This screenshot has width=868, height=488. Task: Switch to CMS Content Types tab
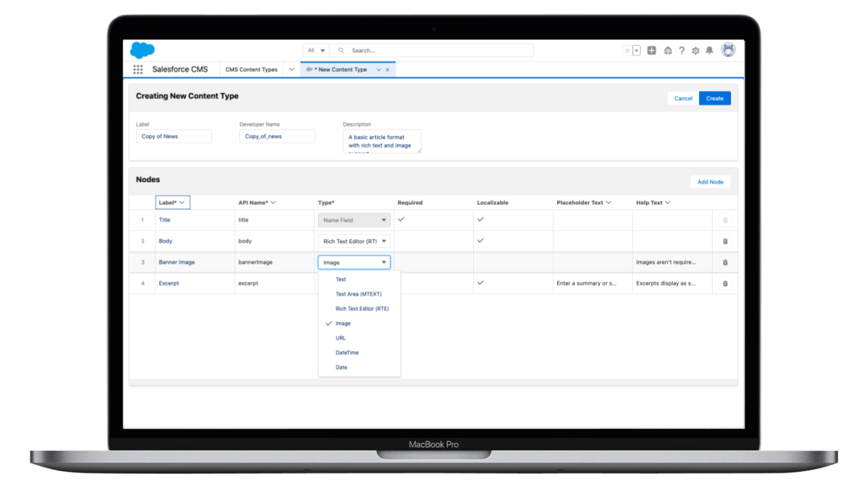251,69
